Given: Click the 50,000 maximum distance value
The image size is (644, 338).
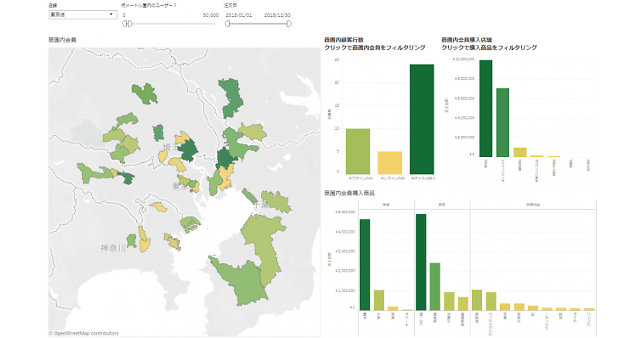Looking at the screenshot, I should coord(210,15).
